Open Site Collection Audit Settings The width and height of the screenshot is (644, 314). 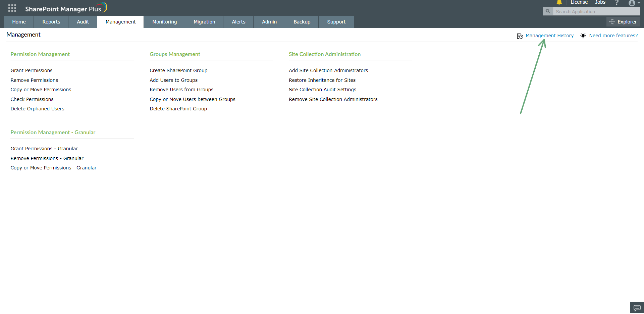click(x=322, y=90)
